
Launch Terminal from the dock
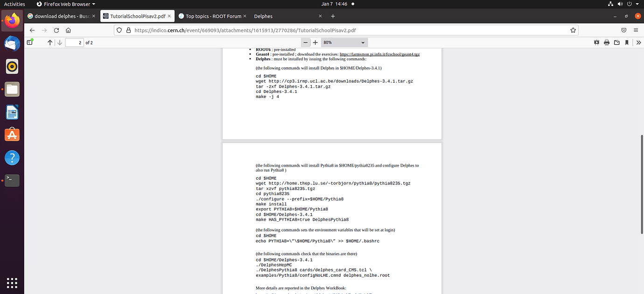(x=12, y=181)
